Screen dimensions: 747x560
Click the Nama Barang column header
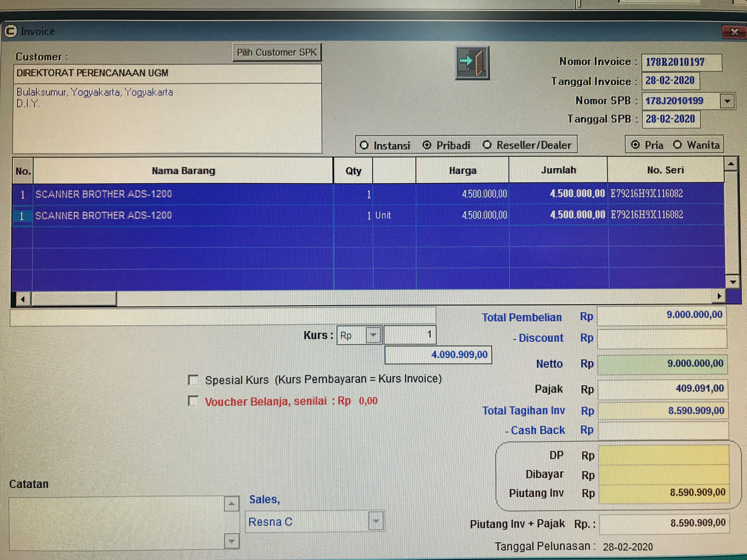pos(183,171)
